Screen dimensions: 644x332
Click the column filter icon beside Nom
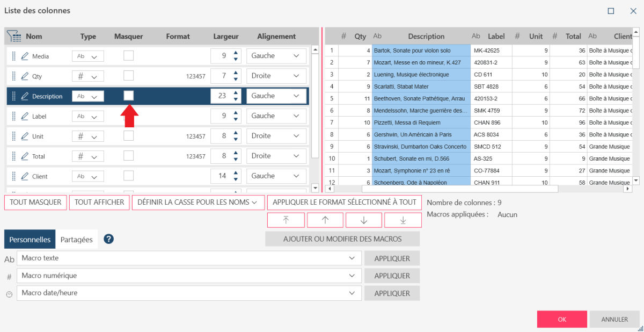pos(14,37)
